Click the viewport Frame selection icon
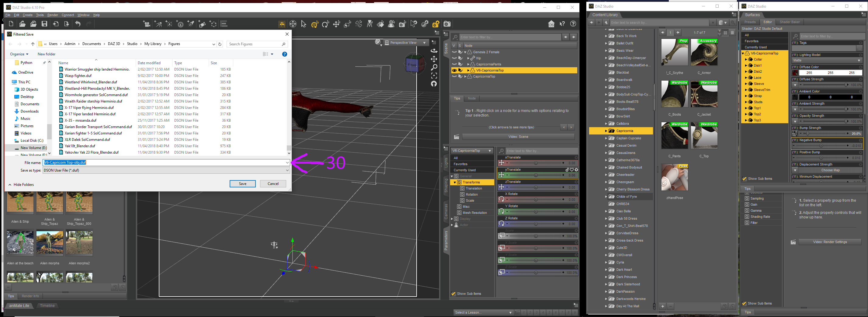868x317 pixels. coord(434,75)
